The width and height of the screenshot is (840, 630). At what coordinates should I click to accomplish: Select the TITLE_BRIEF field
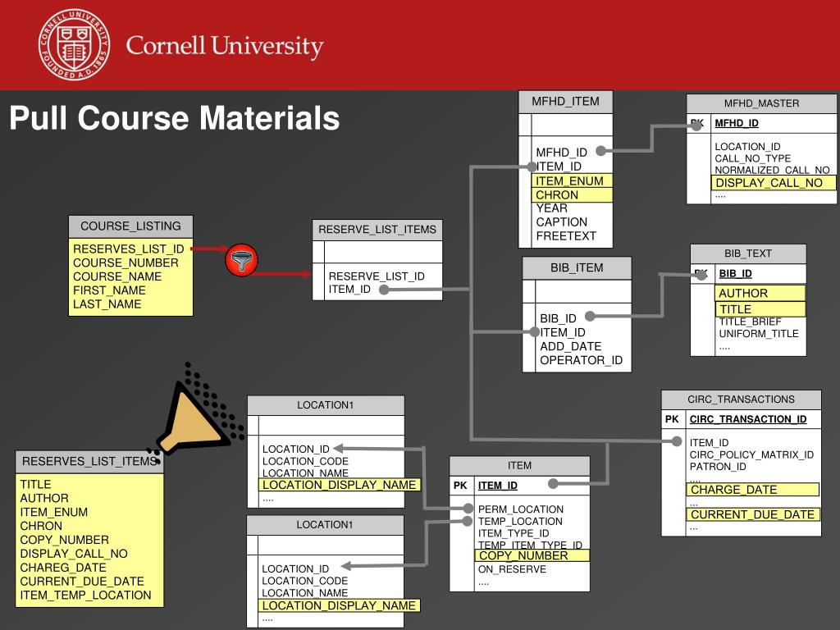[750, 322]
